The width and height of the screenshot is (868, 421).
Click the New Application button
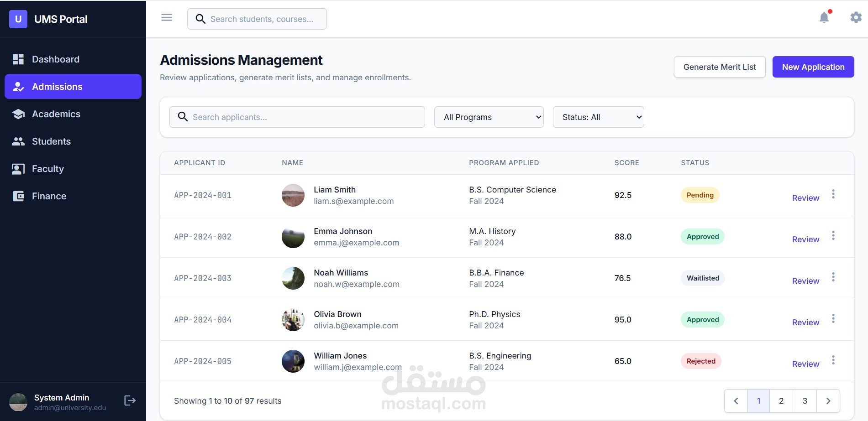click(813, 67)
